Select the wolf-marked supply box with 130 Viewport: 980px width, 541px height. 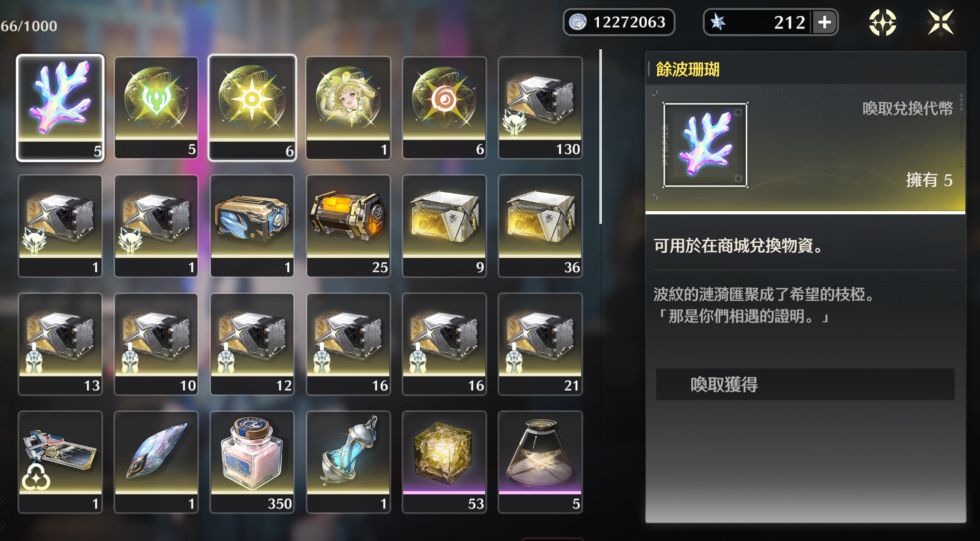540,108
